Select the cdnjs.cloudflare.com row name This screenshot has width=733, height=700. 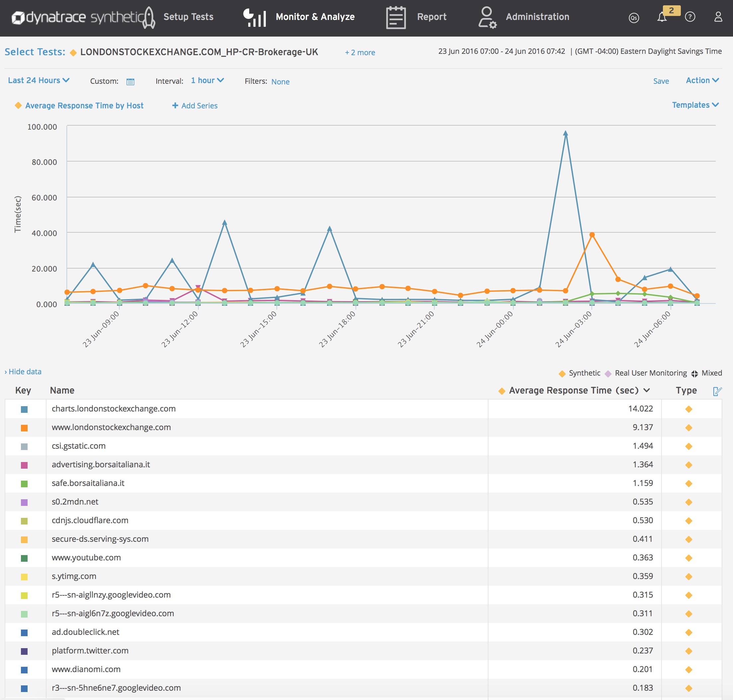(x=90, y=520)
